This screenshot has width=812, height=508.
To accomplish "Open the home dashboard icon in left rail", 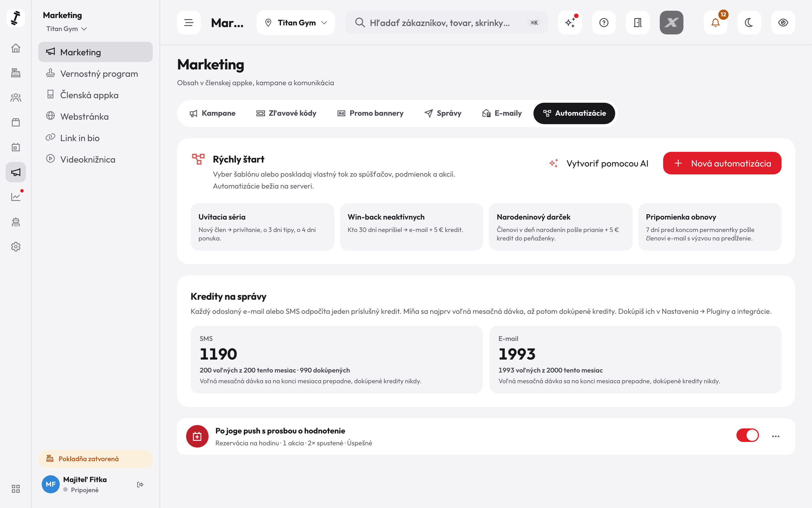I will point(16,48).
